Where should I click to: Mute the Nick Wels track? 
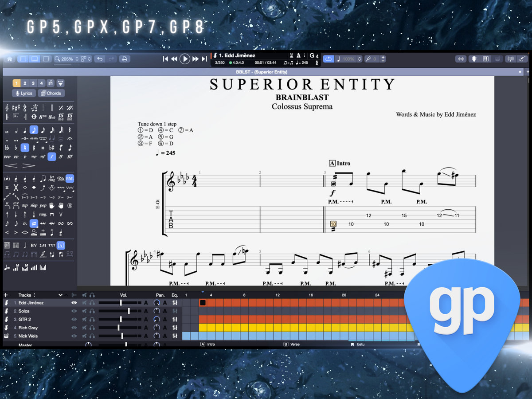[x=84, y=336]
